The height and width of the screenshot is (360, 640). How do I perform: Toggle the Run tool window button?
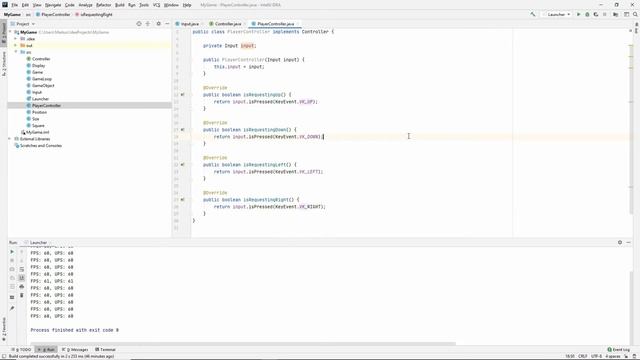46,349
